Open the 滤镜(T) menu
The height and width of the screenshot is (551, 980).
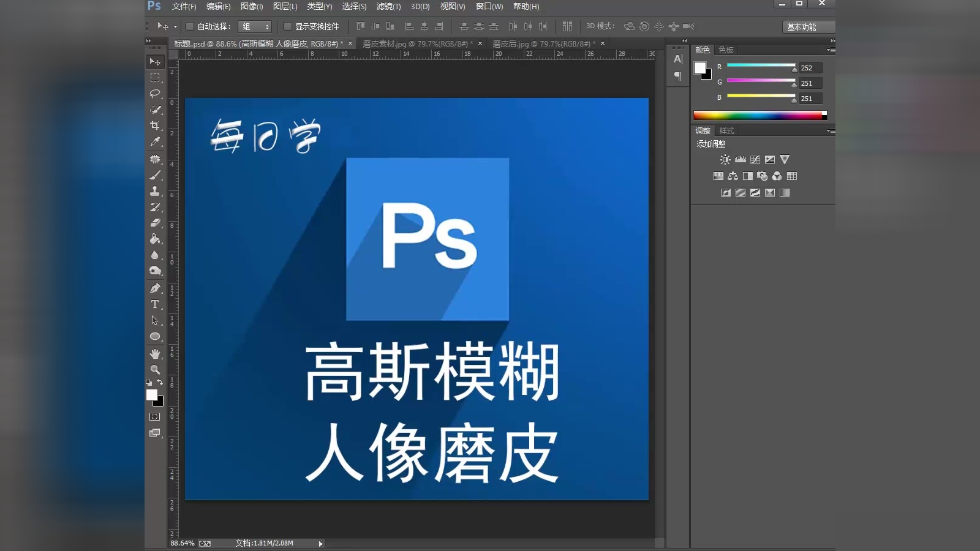388,6
